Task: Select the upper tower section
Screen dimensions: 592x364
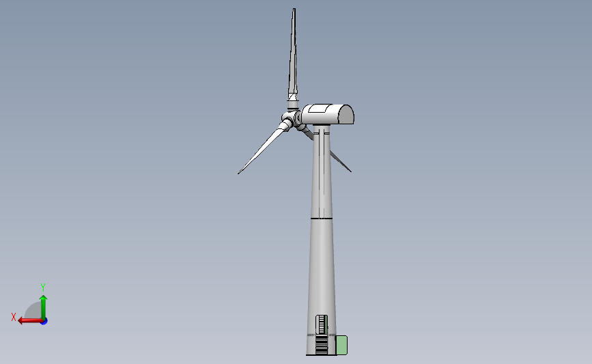Action: (x=322, y=172)
